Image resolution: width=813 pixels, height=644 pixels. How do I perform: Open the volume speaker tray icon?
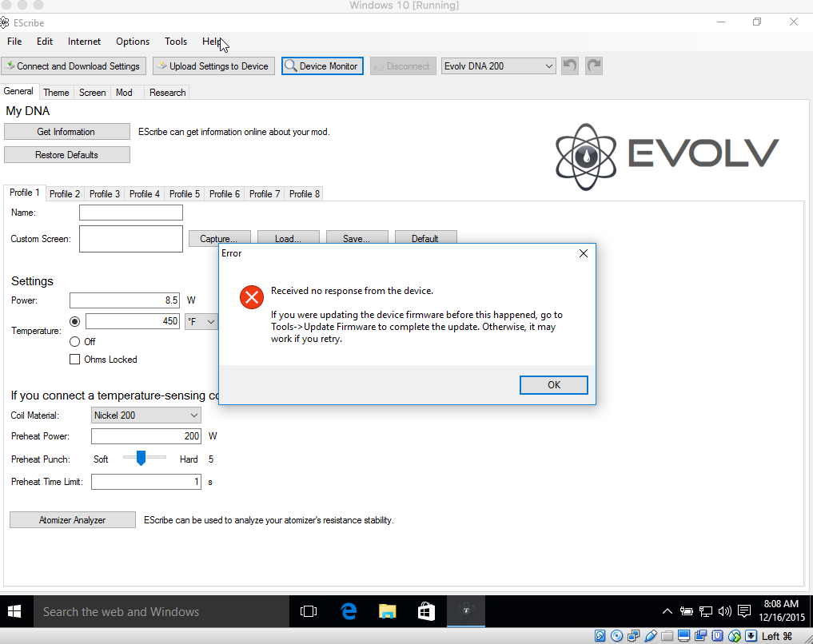point(725,611)
